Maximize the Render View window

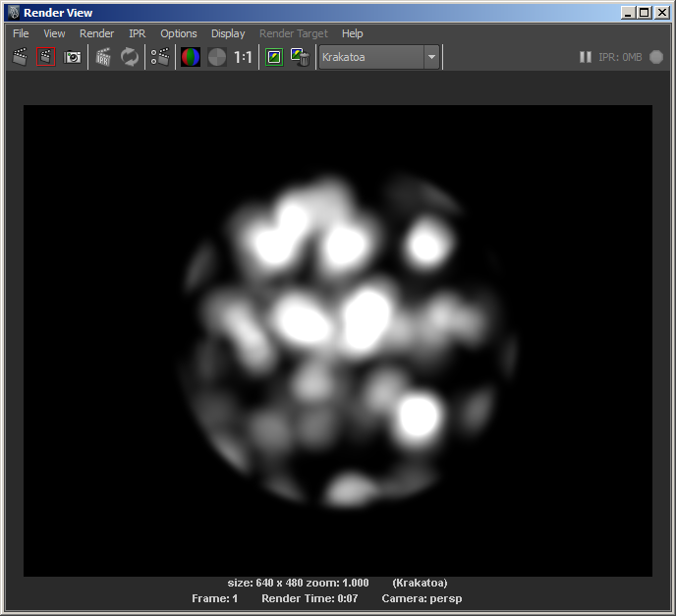click(645, 13)
